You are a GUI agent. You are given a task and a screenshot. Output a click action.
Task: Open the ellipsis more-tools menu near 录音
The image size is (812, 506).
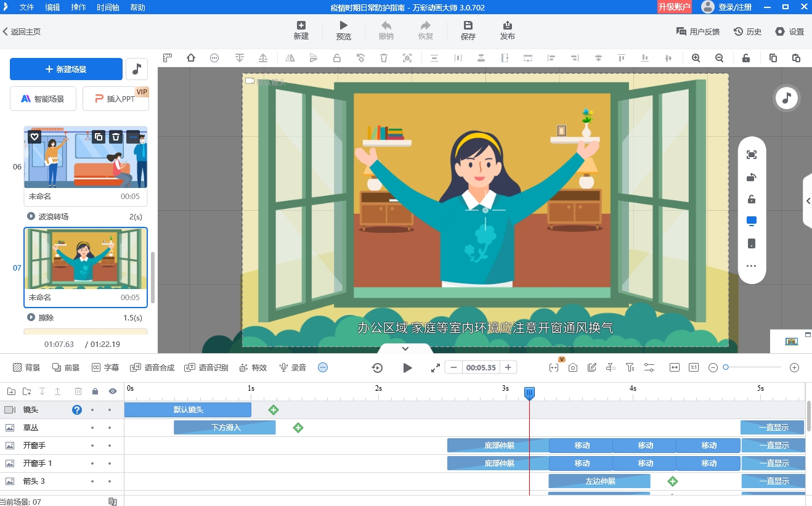pyautogui.click(x=322, y=367)
